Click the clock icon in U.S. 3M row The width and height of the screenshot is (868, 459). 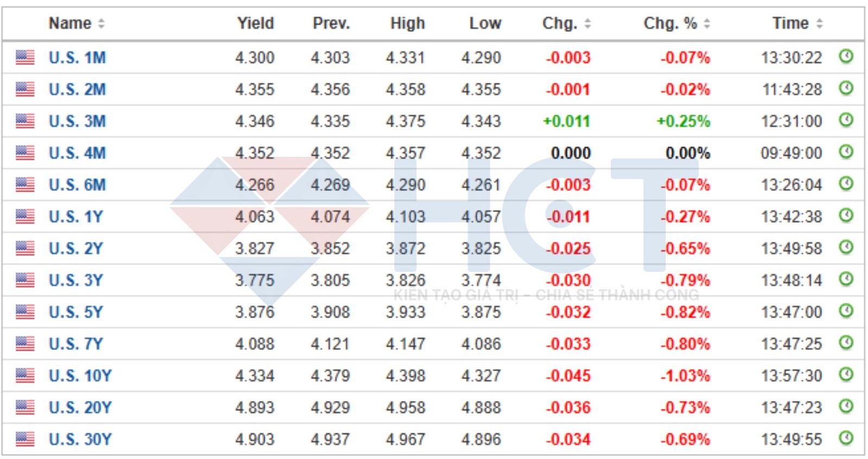pos(846,120)
